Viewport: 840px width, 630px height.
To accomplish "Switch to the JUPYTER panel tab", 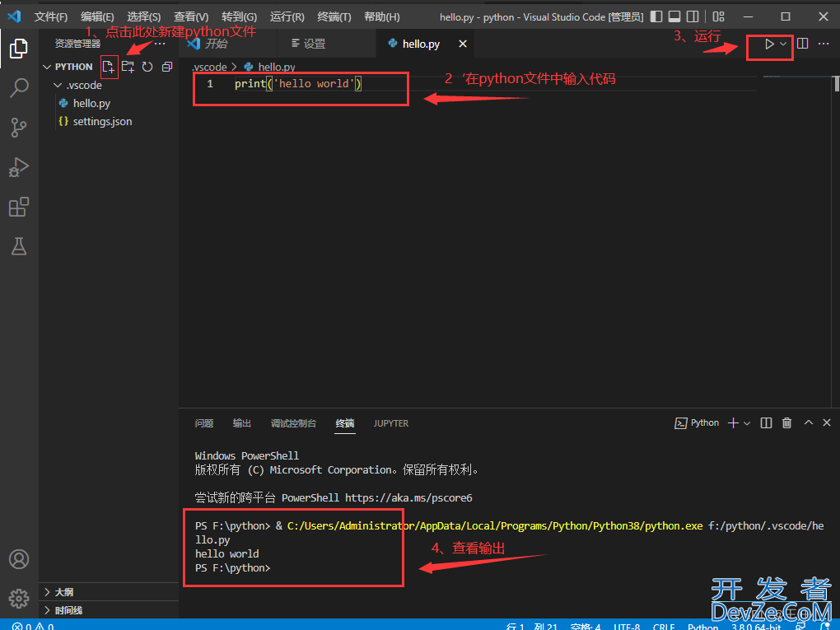I will pyautogui.click(x=391, y=423).
